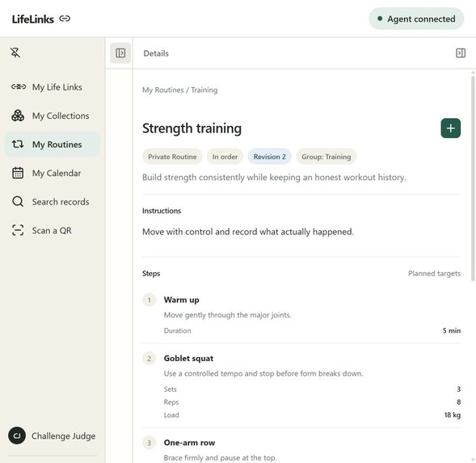476x463 pixels.
Task: Click the Brace firmly and pause note
Action: 220,458
